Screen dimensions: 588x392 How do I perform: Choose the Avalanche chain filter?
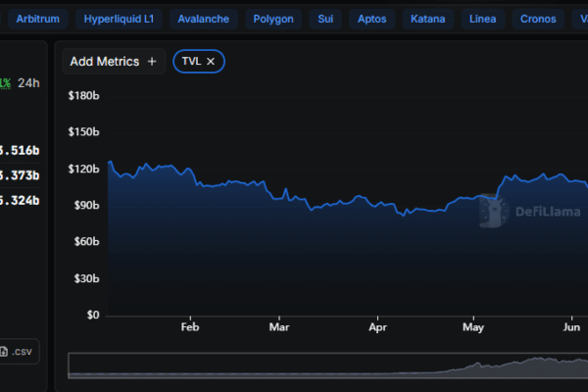point(203,19)
